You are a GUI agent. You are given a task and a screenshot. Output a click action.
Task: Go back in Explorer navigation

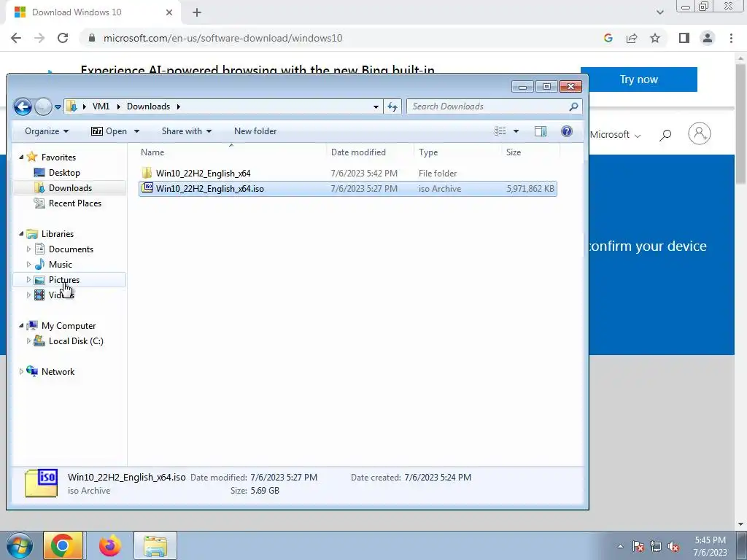[x=23, y=106]
